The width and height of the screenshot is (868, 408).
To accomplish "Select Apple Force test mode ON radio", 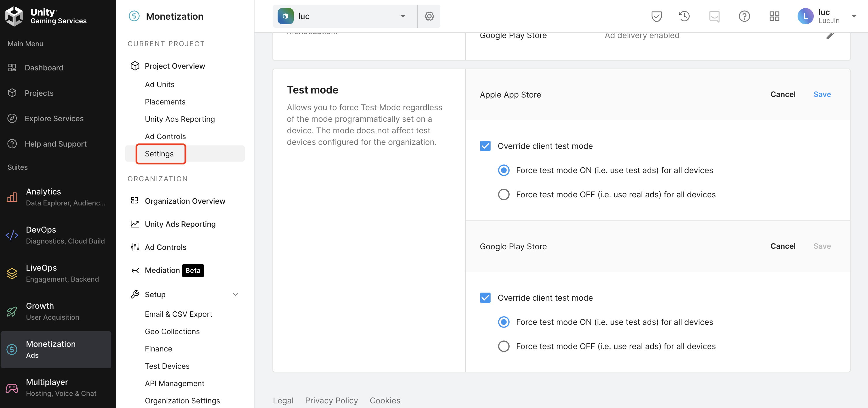I will [x=504, y=170].
